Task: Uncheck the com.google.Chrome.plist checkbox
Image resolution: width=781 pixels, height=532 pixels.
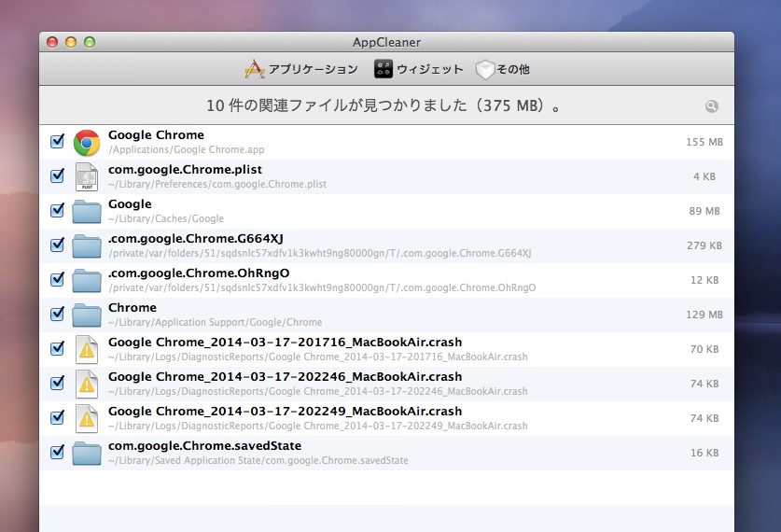Action: tap(57, 175)
